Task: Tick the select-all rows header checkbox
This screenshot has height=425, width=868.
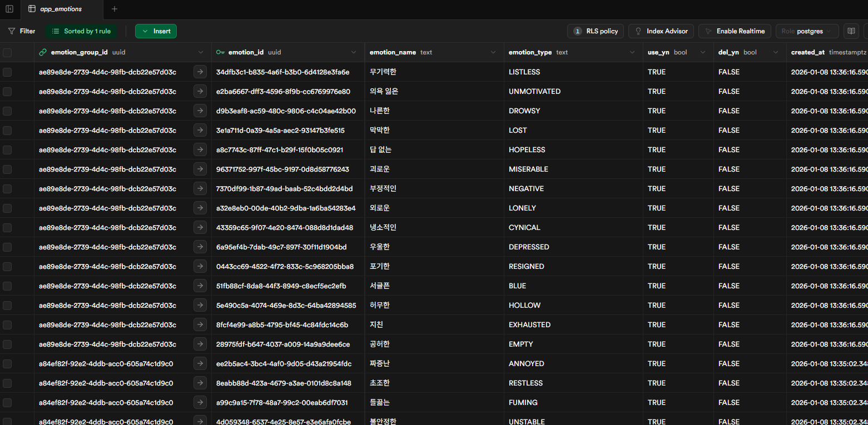Action: pos(7,52)
